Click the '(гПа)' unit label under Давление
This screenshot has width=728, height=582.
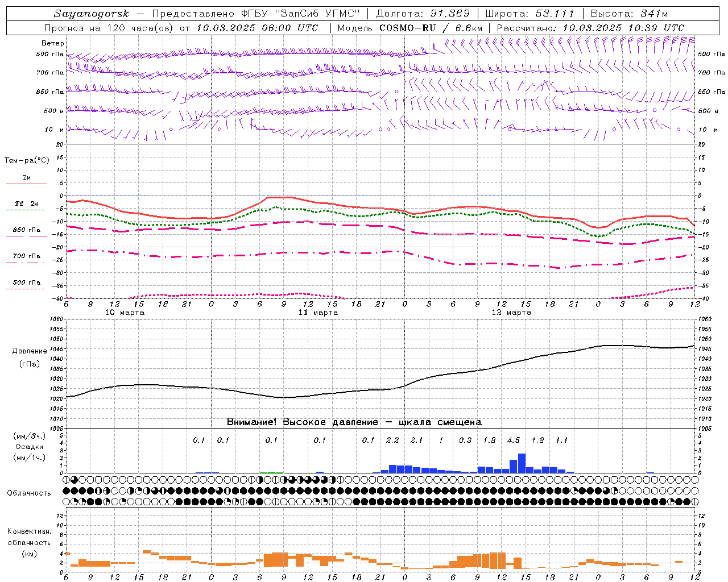30,364
